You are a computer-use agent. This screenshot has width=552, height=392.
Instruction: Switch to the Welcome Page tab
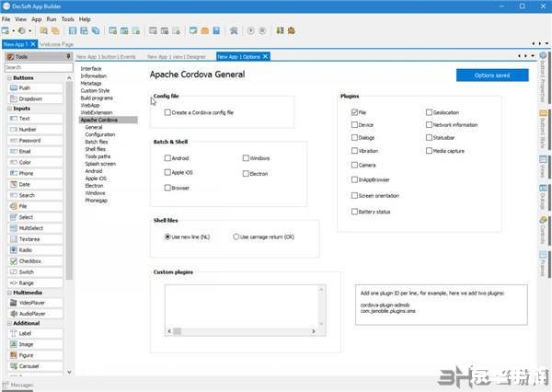56,44
